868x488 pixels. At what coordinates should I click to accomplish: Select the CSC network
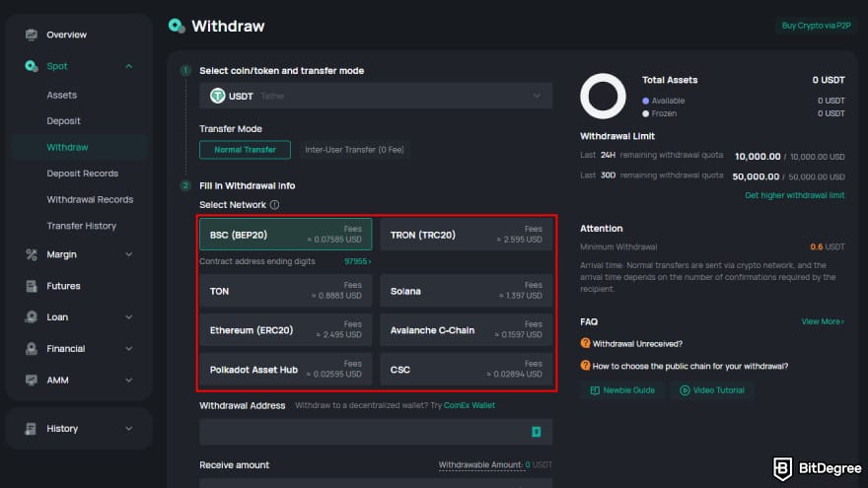coord(467,369)
